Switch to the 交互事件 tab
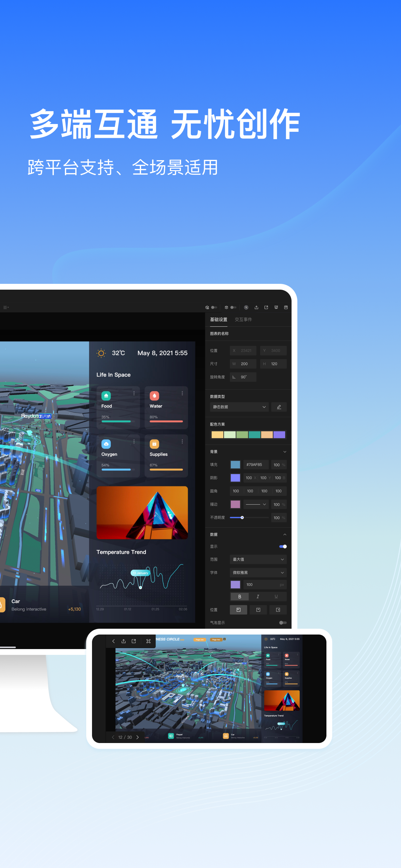This screenshot has width=401, height=868. (x=243, y=319)
